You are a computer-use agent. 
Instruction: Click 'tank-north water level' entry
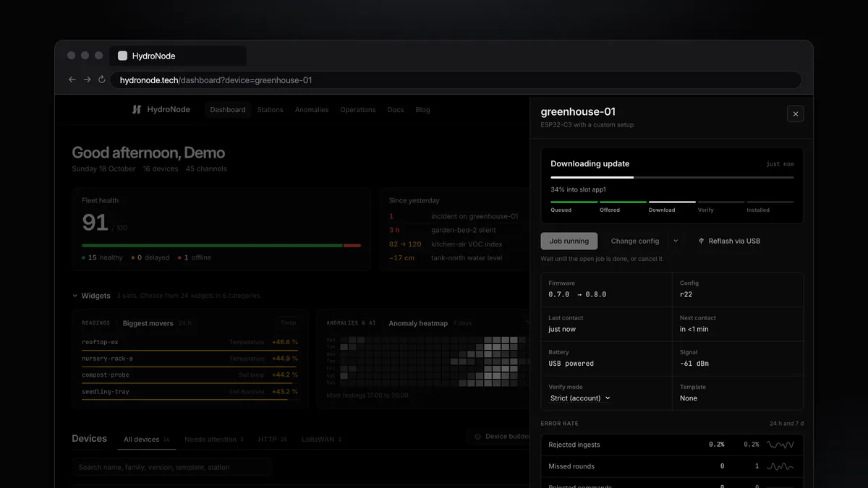pyautogui.click(x=467, y=257)
